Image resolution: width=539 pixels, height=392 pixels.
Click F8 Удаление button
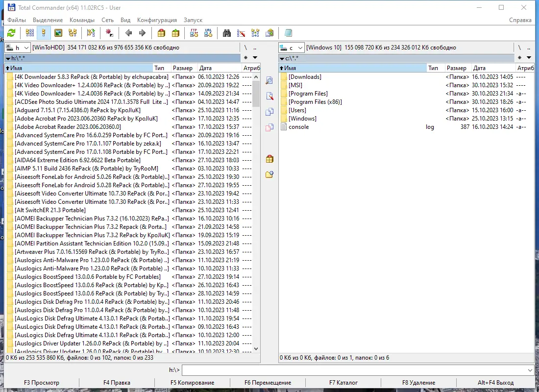pyautogui.click(x=418, y=382)
